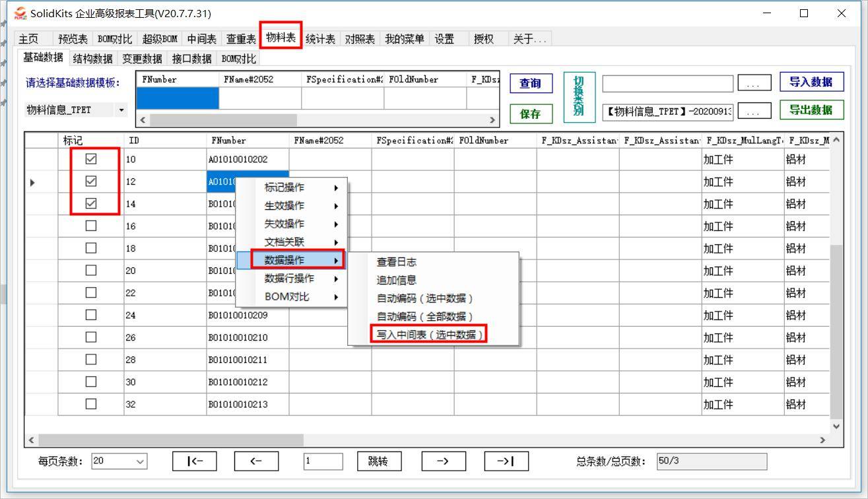
Task: Open the 接口数据 sub-tab
Action: pyautogui.click(x=191, y=57)
